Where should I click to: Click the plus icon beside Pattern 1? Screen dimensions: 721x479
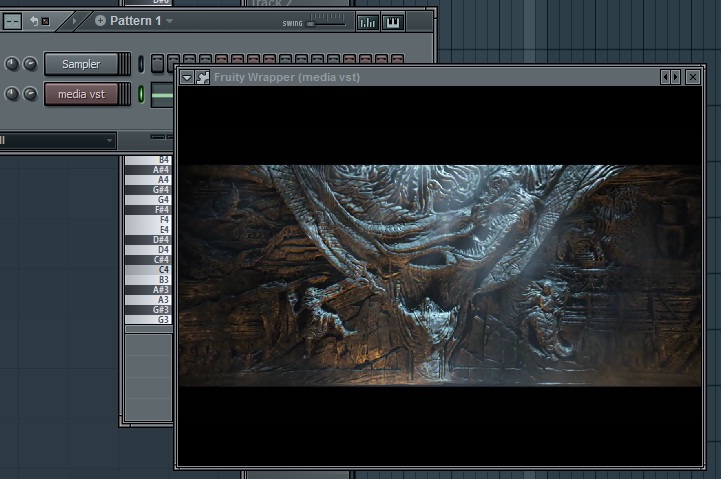pyautogui.click(x=100, y=21)
